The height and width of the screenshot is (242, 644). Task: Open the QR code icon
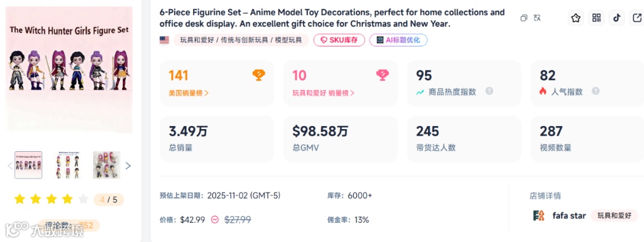[x=596, y=18]
